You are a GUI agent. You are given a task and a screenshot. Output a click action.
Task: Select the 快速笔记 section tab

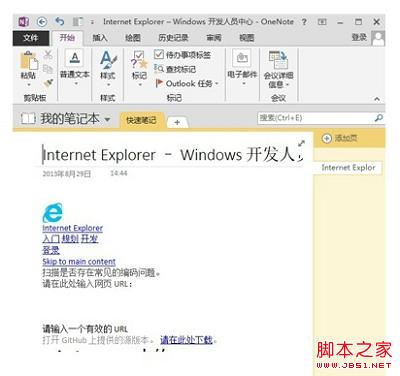coord(141,120)
